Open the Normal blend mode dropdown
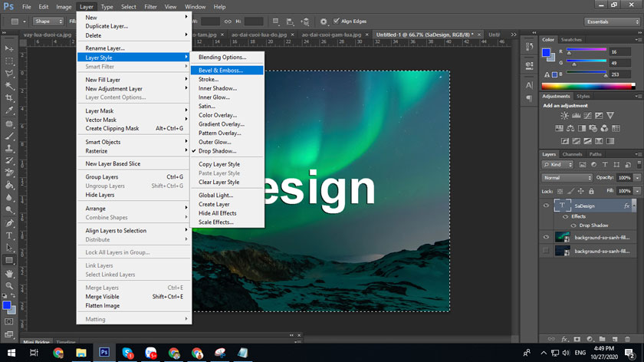The width and height of the screenshot is (644, 362). (x=567, y=178)
